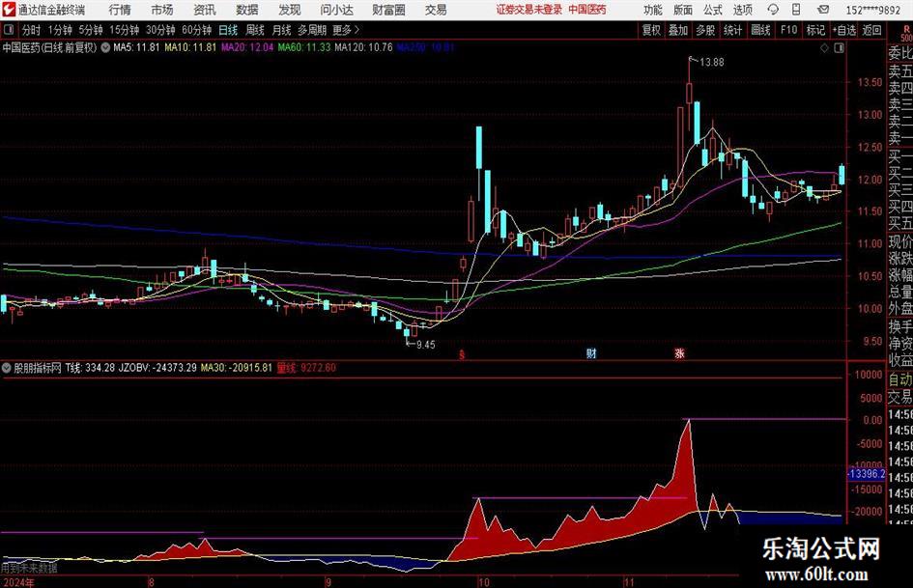Image resolution: width=913 pixels, height=588 pixels.
Task: Click the diamond icon at chart top-right
Action: coord(824,48)
